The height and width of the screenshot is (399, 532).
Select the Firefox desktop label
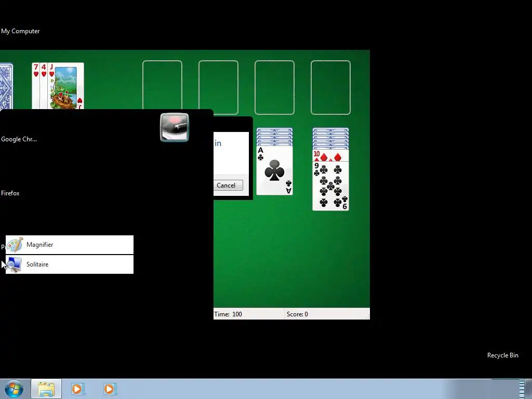(x=10, y=193)
